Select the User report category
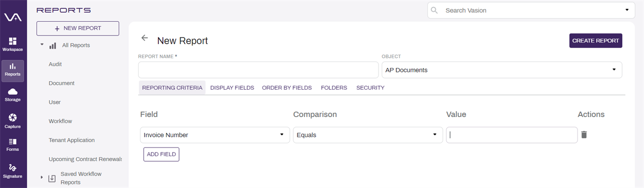 tap(55, 102)
